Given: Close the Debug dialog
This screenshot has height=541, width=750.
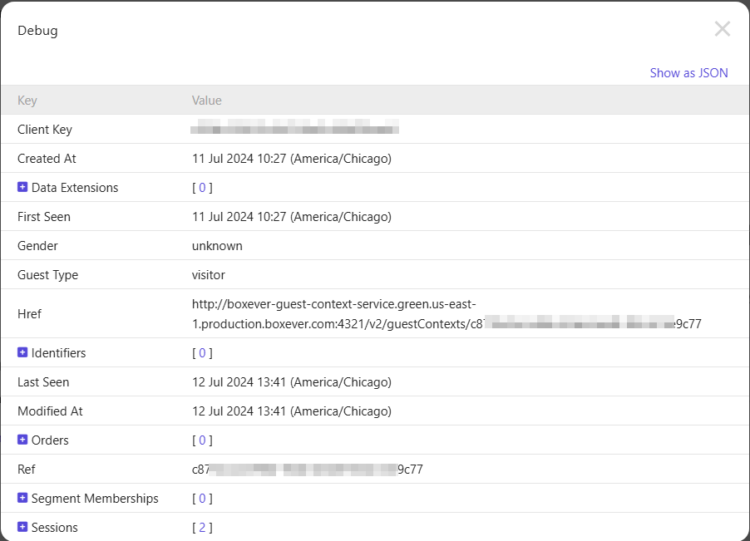Looking at the screenshot, I should (722, 30).
